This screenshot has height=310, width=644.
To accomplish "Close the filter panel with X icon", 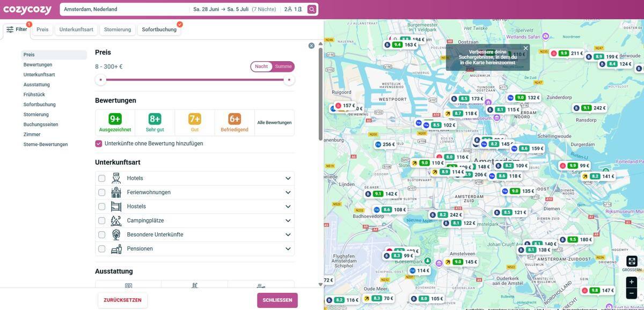I will click(x=311, y=46).
